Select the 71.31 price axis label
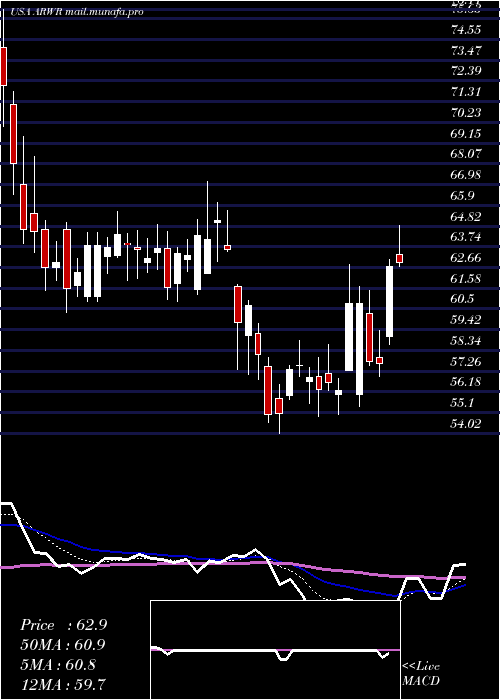500x700 pixels. (466, 92)
